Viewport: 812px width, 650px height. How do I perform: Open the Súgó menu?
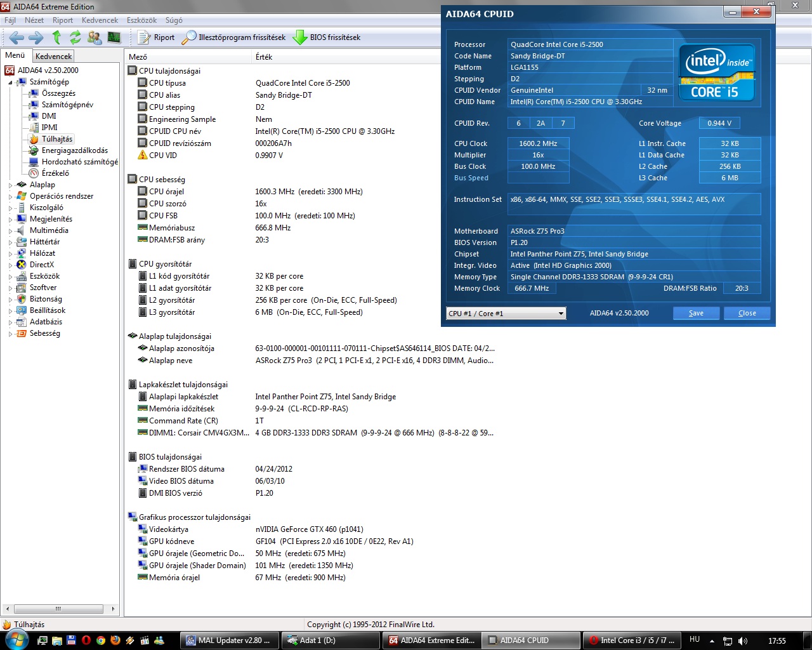pyautogui.click(x=174, y=20)
